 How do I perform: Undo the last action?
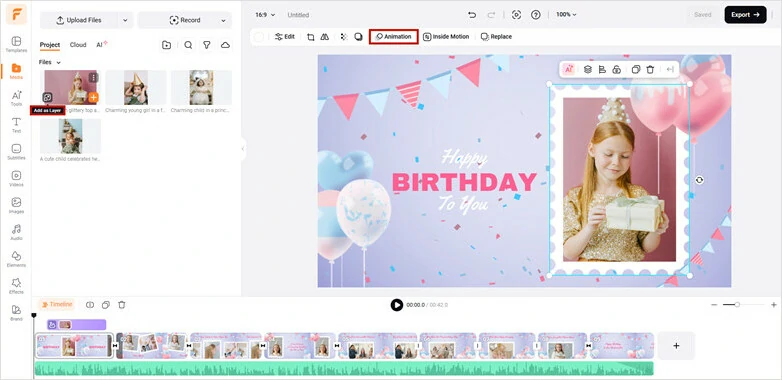tap(472, 15)
